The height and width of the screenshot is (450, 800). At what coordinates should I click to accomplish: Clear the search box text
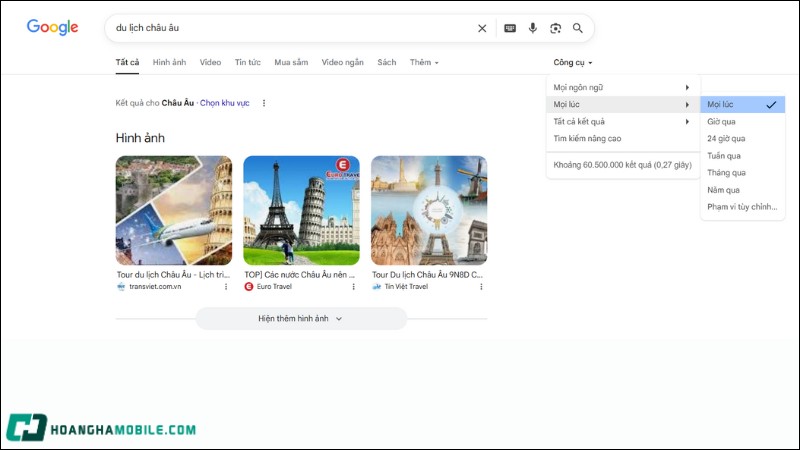(482, 28)
